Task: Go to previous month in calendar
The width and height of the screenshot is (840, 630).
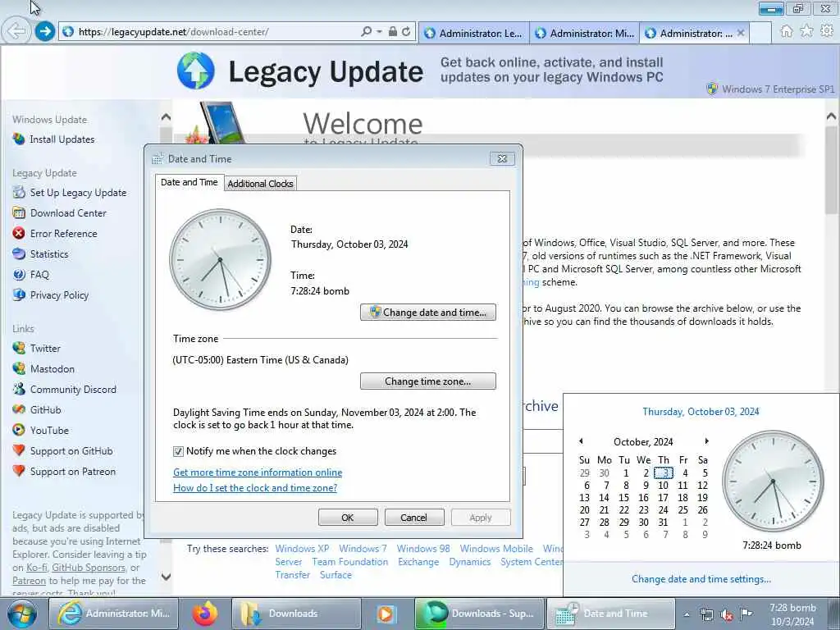Action: pyautogui.click(x=581, y=441)
